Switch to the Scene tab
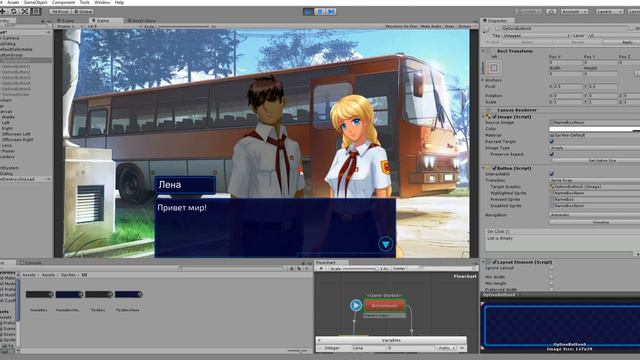640x360 pixels. (x=67, y=20)
